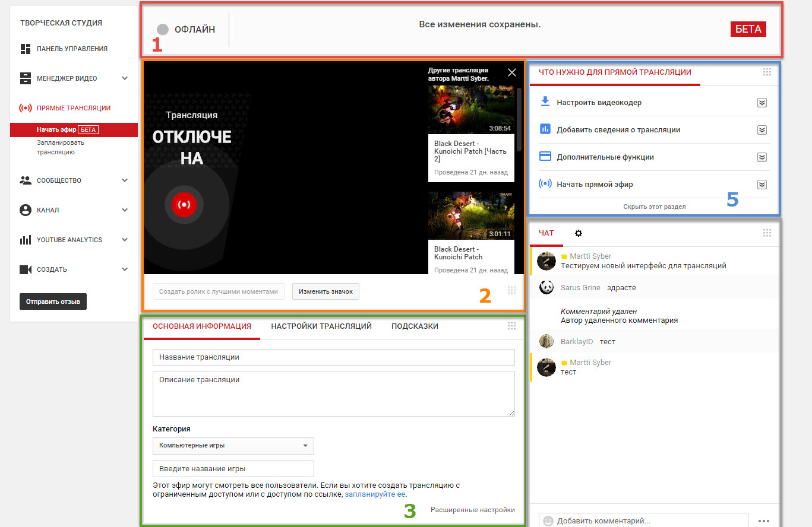Expand the Канал sidebar section
Screen dimensions: 812x527
(x=125, y=210)
